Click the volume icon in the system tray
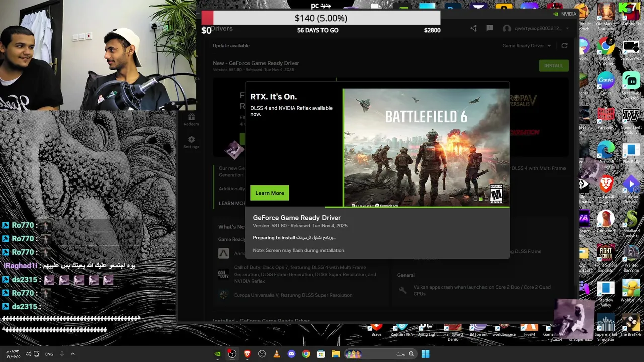Viewport: 644px width, 362px height. [28, 354]
